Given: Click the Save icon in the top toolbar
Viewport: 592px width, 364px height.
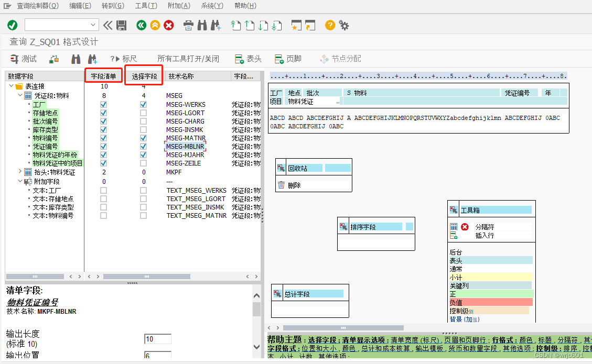Looking at the screenshot, I should (x=122, y=25).
